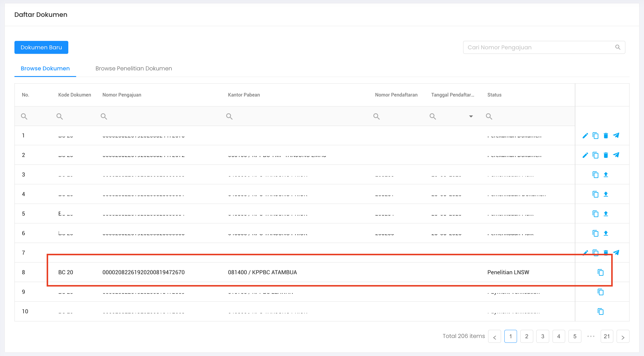Switch to Browse Penelitian Dokumen tab

click(x=134, y=69)
